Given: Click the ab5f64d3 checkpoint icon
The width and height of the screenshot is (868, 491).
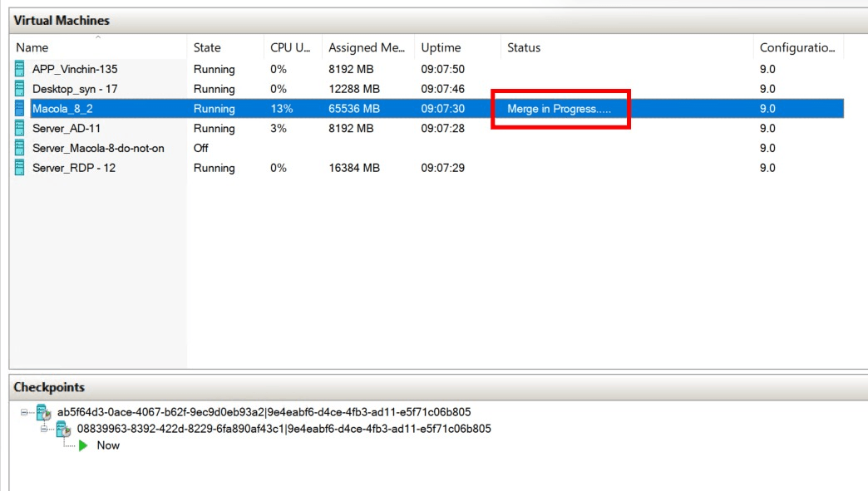Looking at the screenshot, I should pos(44,412).
